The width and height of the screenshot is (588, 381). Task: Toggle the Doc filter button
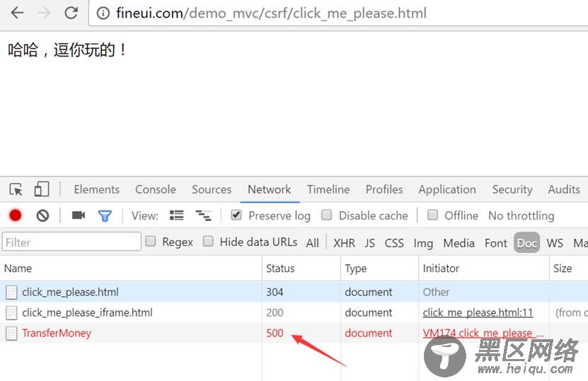(527, 242)
